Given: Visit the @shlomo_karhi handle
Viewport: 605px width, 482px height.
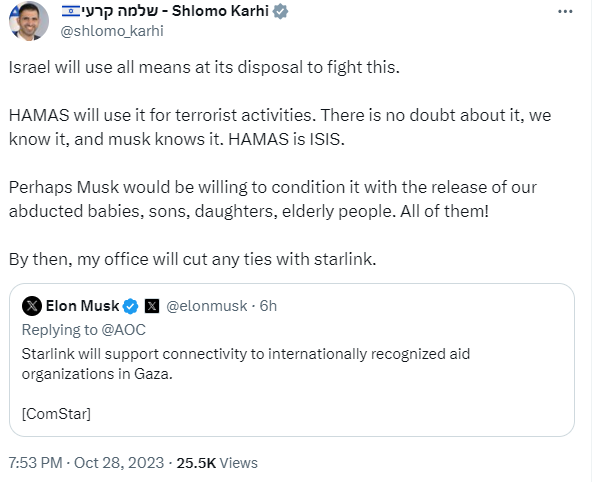Looking at the screenshot, I should 113,30.
